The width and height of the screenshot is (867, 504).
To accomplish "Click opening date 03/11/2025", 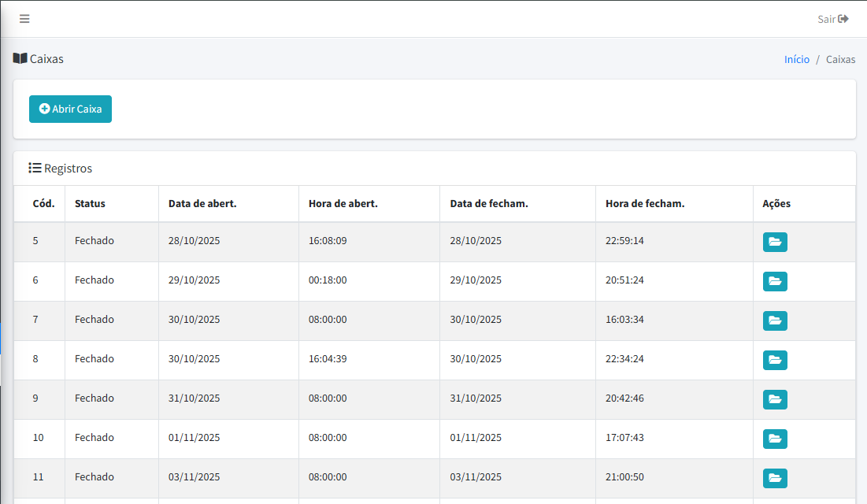I will (x=194, y=476).
